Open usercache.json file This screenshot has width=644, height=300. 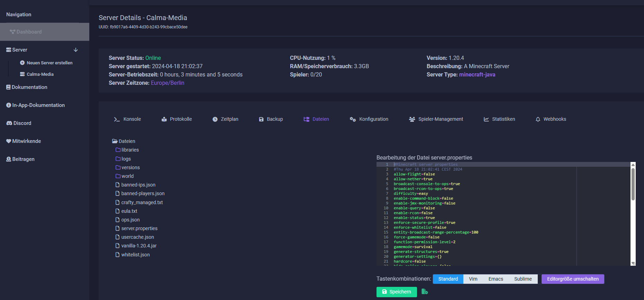[x=135, y=237]
